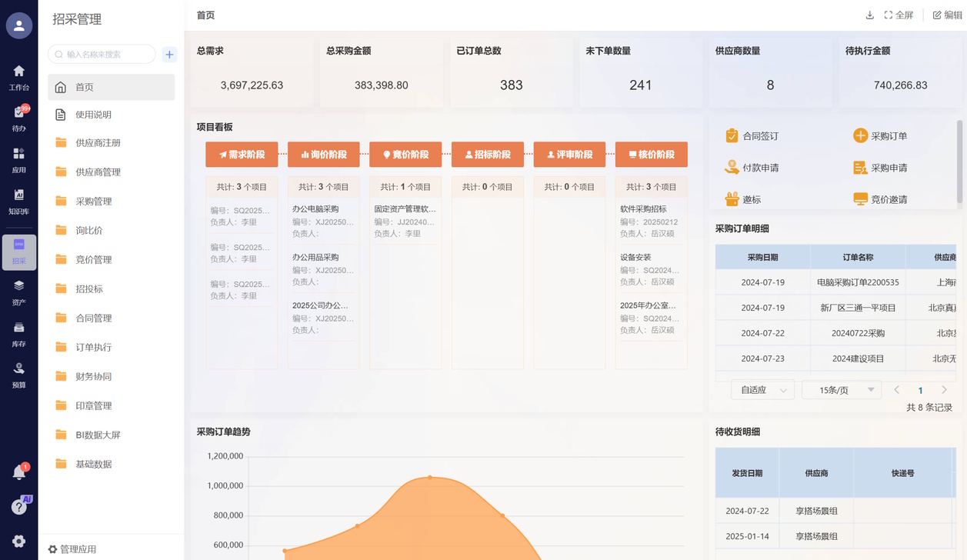Open the 竞价邀请 shortcut
This screenshot has height=560, width=967.
(x=880, y=199)
